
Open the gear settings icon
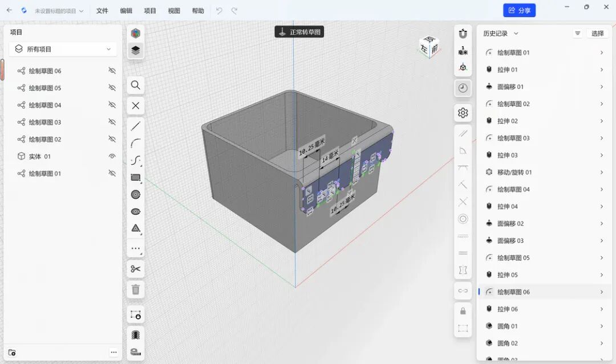coord(463,113)
